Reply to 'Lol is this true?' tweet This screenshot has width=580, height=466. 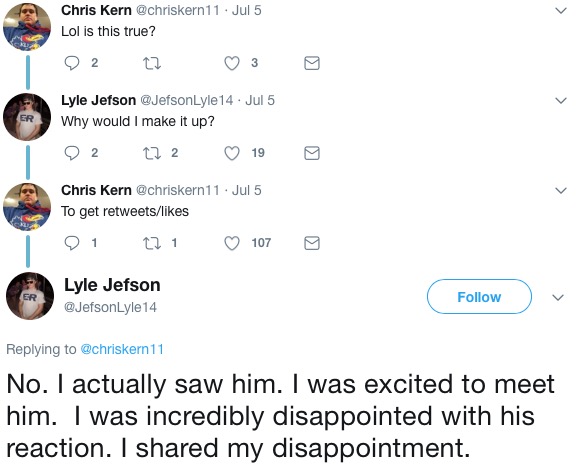(72, 63)
